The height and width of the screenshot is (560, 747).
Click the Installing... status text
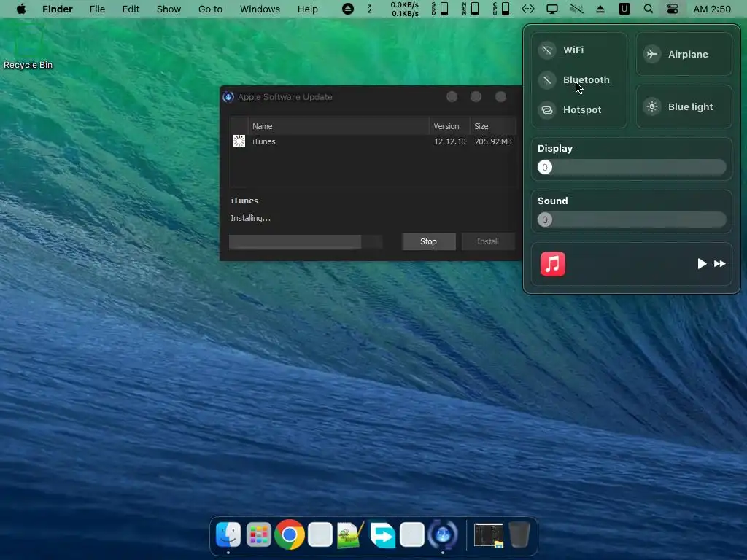tap(251, 218)
